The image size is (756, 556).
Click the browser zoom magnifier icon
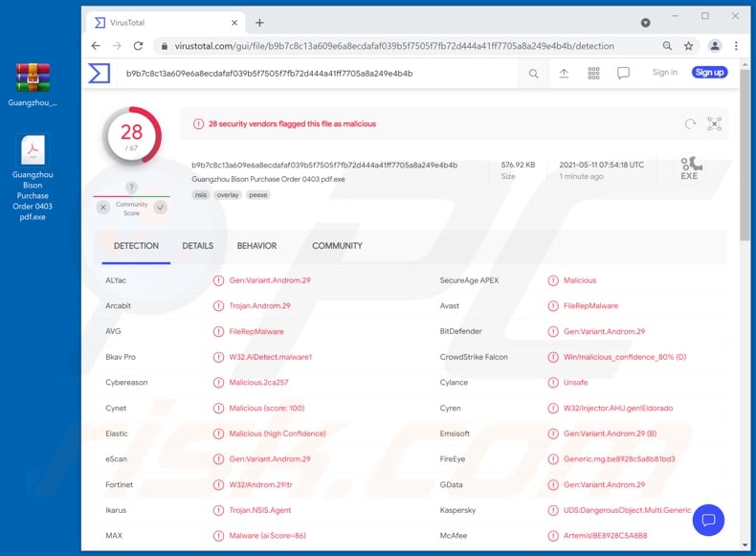(x=667, y=46)
